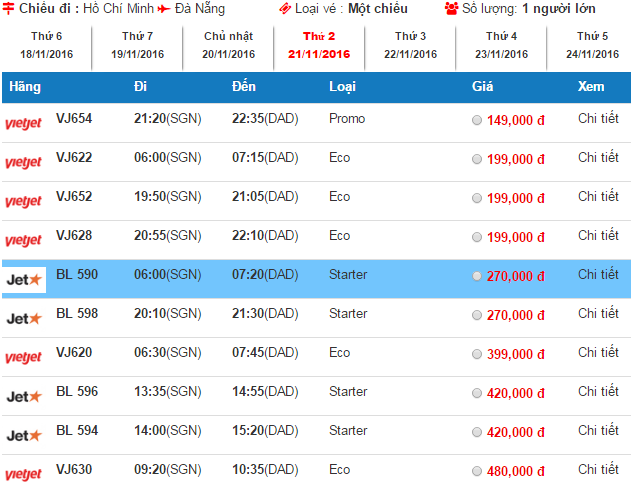
Task: Click Jetstar logo in BL 594 row
Action: [24, 435]
